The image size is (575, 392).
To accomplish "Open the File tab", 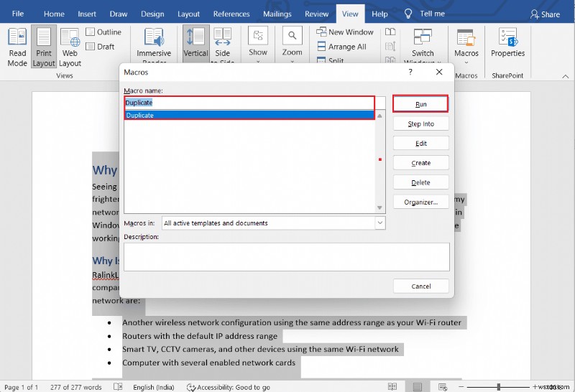I will point(17,14).
